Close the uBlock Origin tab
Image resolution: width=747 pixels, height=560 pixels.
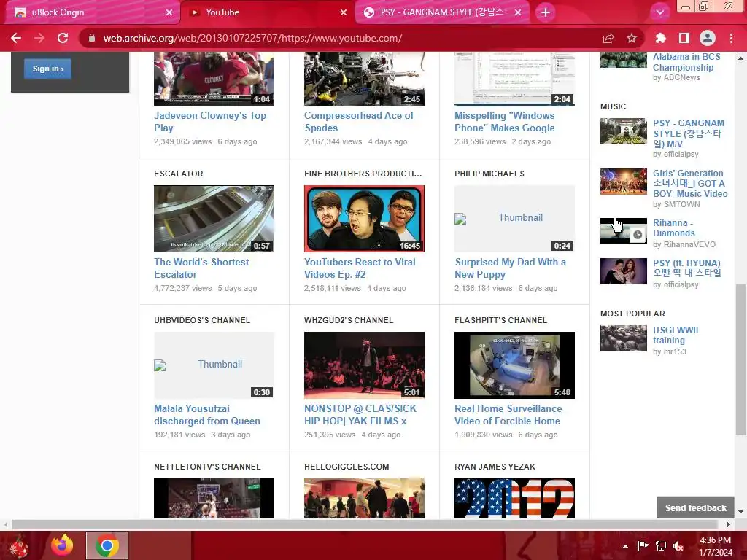pyautogui.click(x=169, y=12)
